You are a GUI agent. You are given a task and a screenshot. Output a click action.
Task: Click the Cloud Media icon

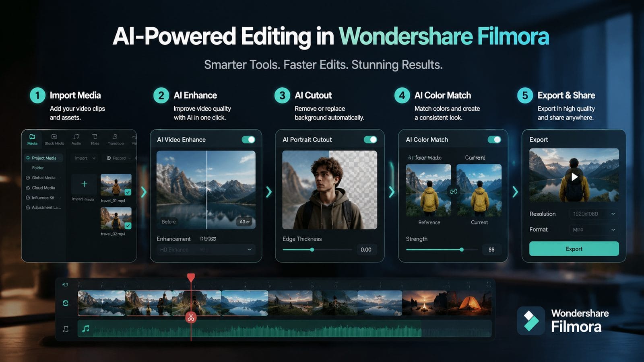click(x=28, y=188)
